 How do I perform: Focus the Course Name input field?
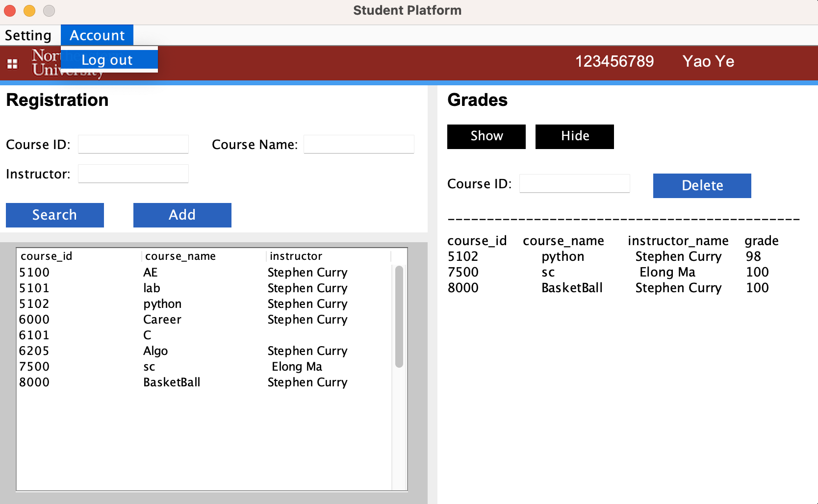[359, 144]
